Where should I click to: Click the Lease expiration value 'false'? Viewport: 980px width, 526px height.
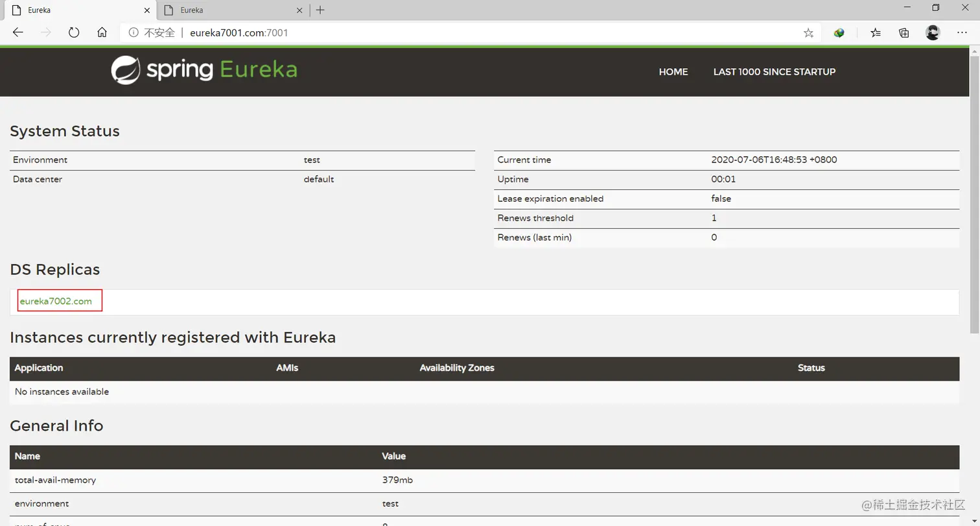[x=721, y=198]
